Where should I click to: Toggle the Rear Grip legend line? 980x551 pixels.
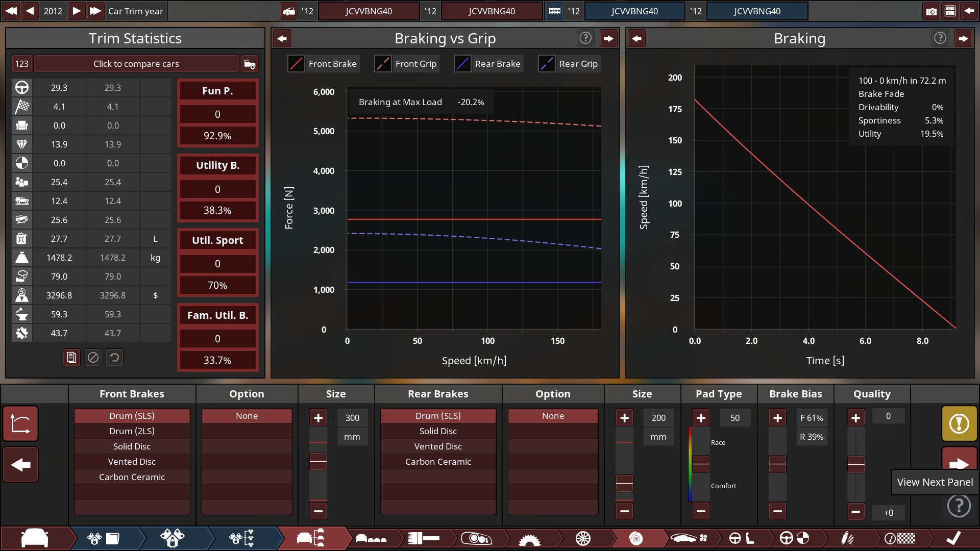(x=569, y=64)
